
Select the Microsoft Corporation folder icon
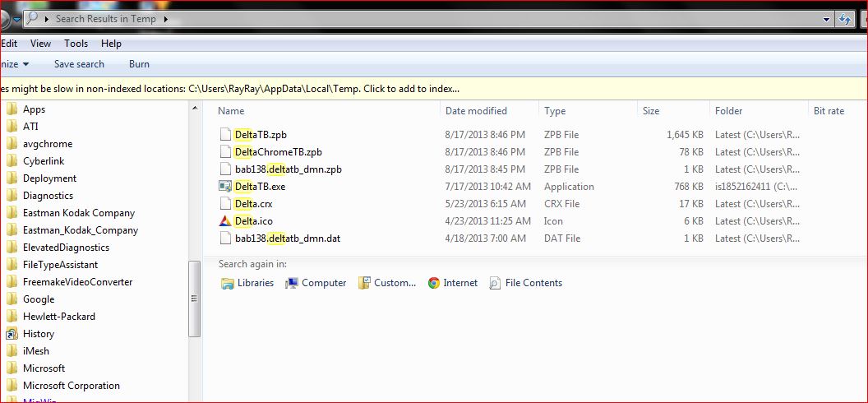coord(12,385)
